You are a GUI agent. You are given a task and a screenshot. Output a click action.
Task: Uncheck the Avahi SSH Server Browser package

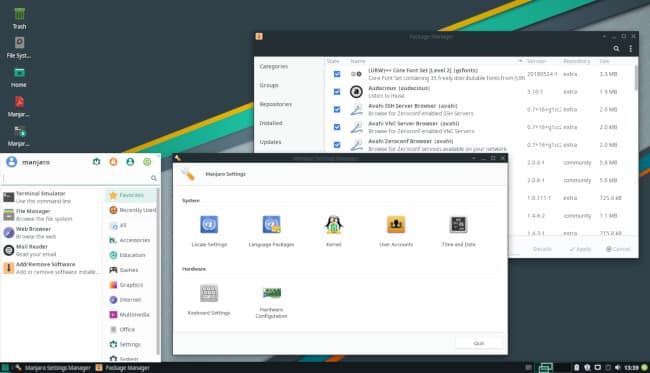click(337, 109)
